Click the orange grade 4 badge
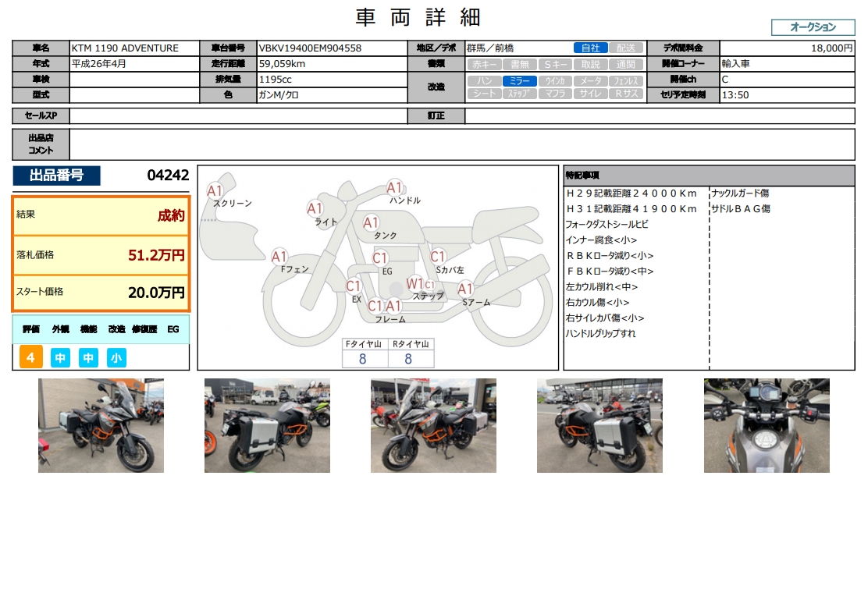This screenshot has height=607, width=868. point(31,357)
